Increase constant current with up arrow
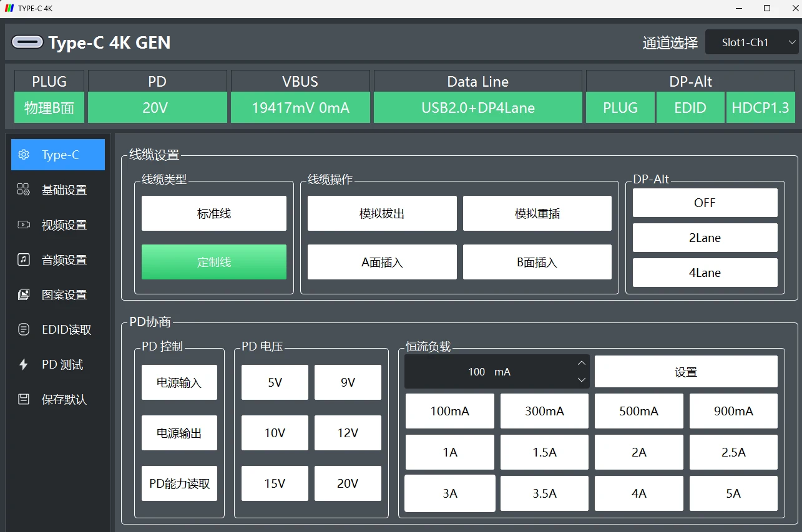This screenshot has width=802, height=532. tap(582, 363)
